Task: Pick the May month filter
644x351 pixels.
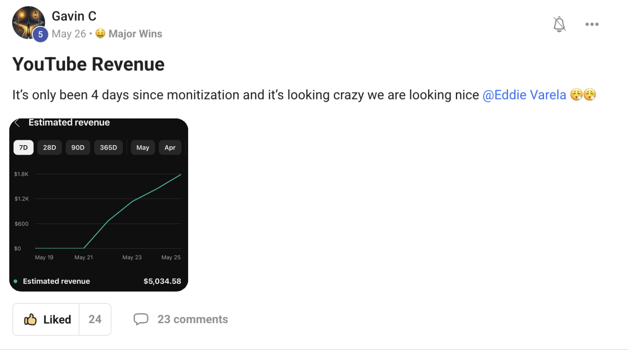Action: click(143, 148)
